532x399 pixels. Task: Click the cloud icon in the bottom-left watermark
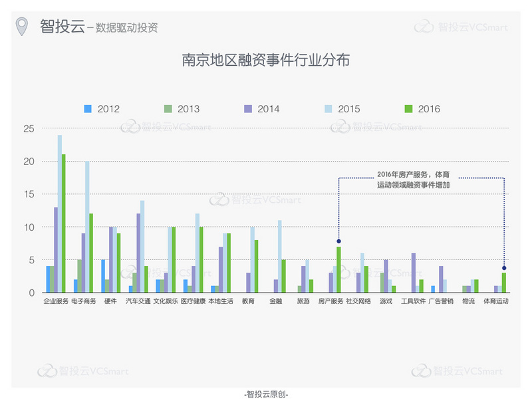pyautogui.click(x=49, y=370)
